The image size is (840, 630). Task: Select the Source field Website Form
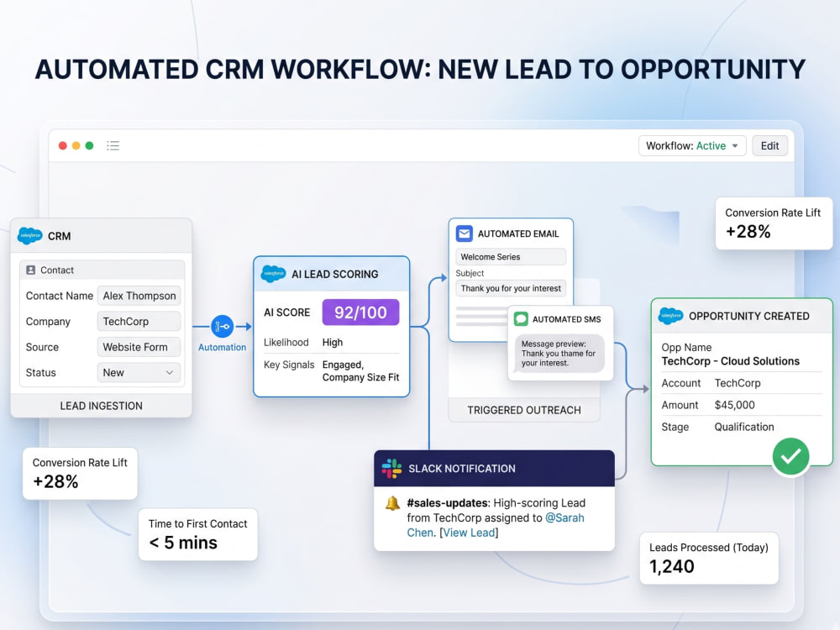tap(139, 347)
